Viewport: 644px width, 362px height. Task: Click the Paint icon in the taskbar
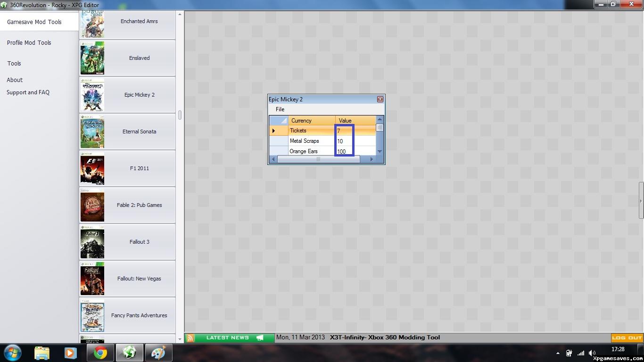point(158,353)
